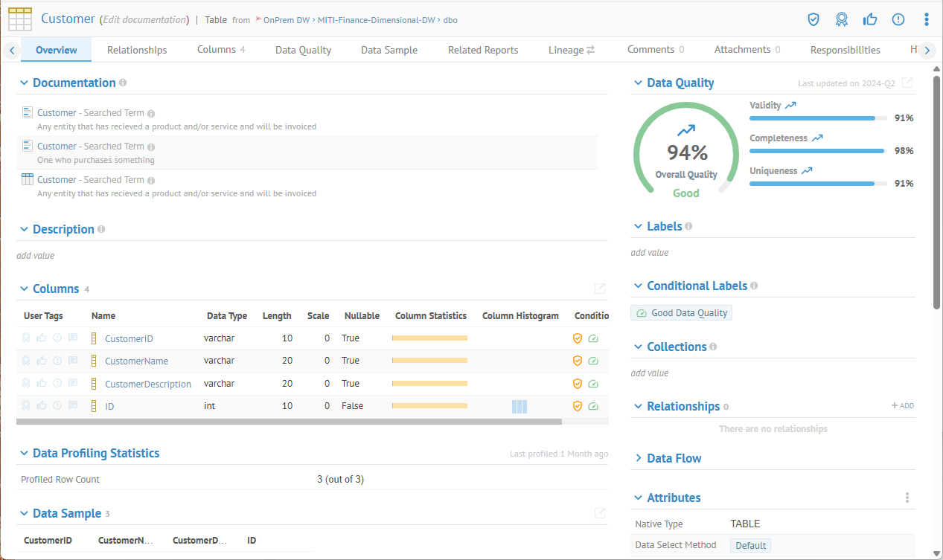The image size is (943, 560).
Task: Click the thumbs-up icon in header
Action: pyautogui.click(x=870, y=19)
